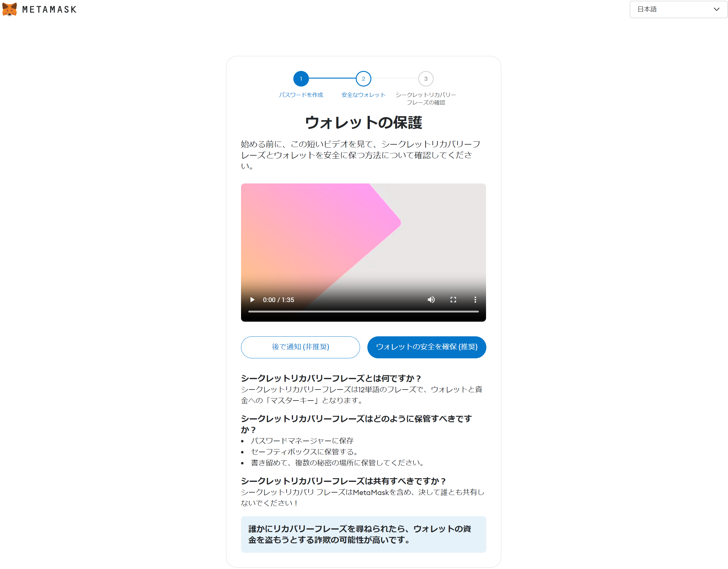Click the 安全なウォレット step label

tap(363, 94)
